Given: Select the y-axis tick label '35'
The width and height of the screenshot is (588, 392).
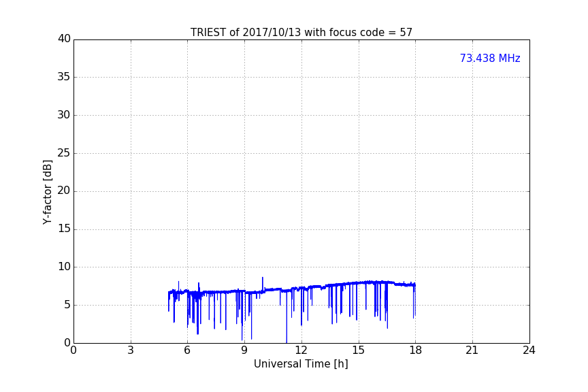Looking at the screenshot, I should [64, 77].
